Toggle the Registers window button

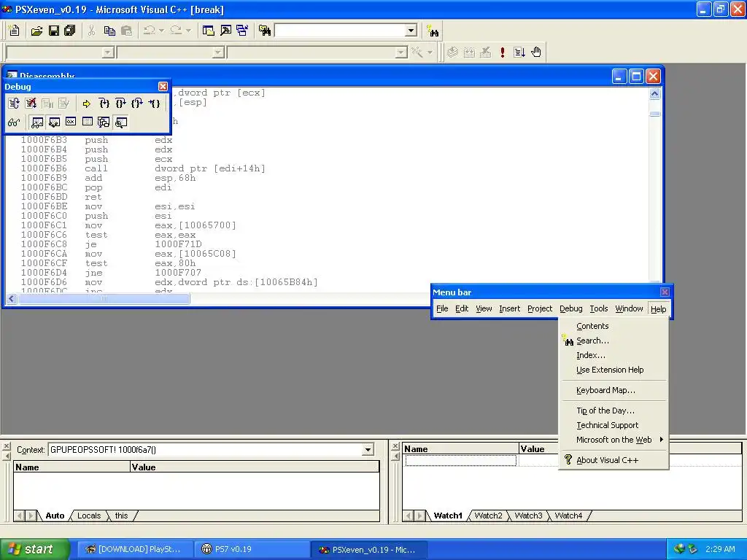(71, 122)
